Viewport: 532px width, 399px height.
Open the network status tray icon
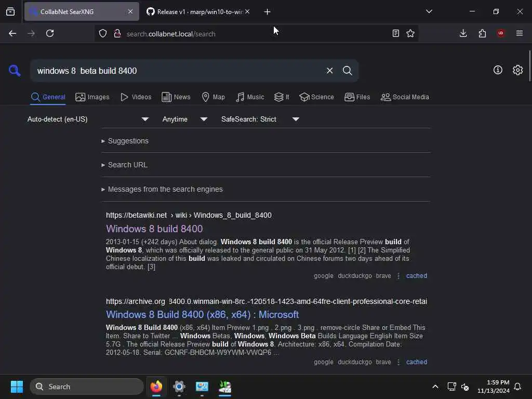(x=451, y=387)
